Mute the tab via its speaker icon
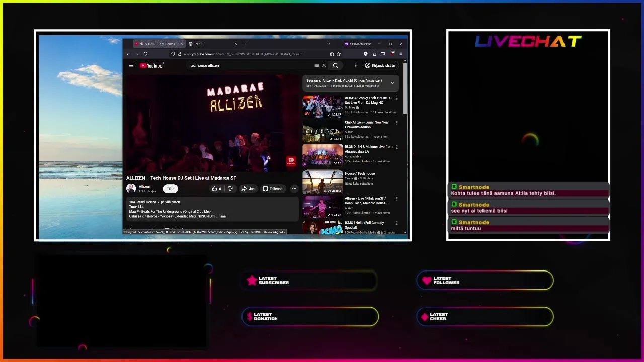This screenshot has height=362, width=644. pos(141,44)
